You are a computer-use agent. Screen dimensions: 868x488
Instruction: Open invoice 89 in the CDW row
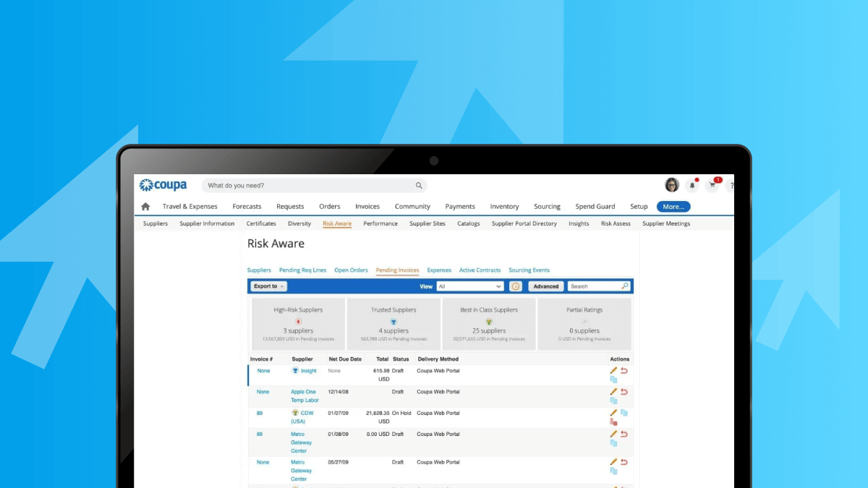260,413
